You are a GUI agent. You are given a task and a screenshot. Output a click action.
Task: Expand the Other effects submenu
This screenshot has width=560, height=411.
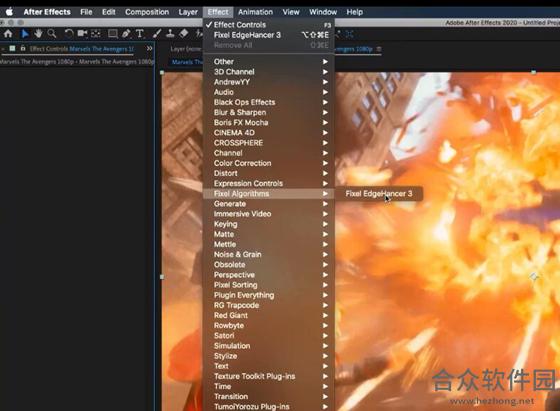tap(269, 61)
